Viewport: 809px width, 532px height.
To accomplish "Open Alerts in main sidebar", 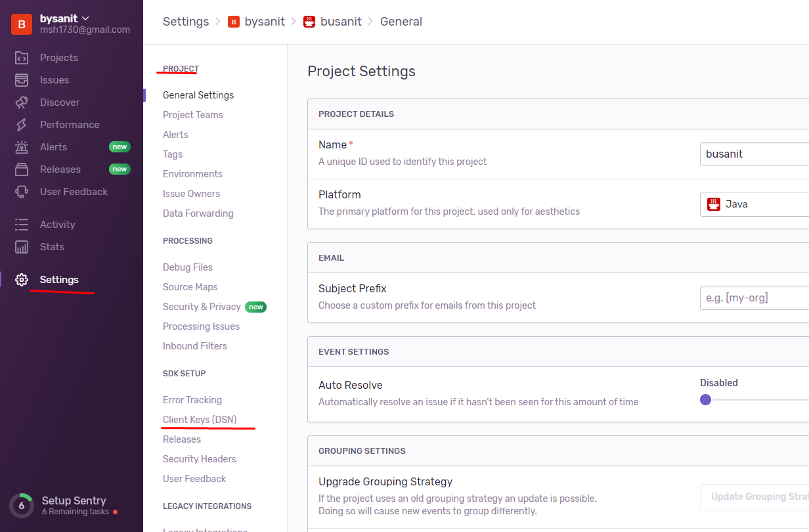I will [54, 147].
